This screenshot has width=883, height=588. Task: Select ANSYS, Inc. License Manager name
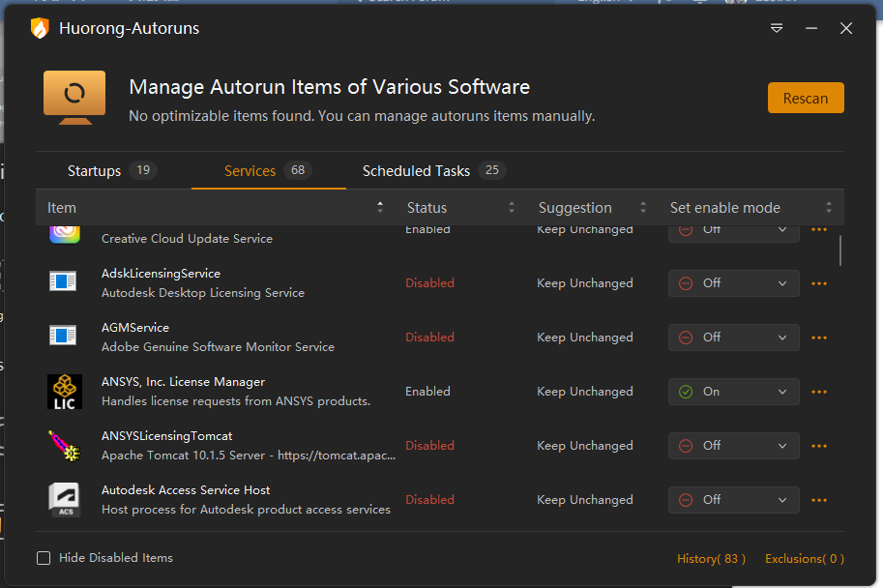tap(183, 381)
